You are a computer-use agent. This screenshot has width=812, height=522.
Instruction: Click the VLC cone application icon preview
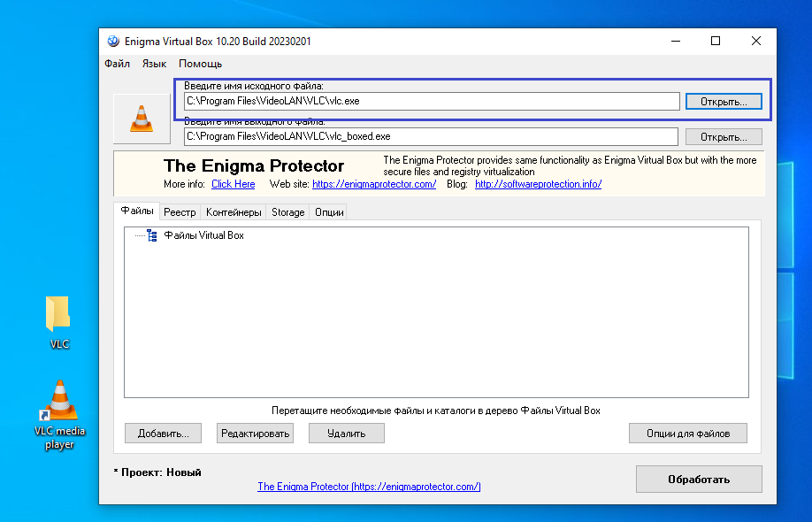[x=142, y=119]
